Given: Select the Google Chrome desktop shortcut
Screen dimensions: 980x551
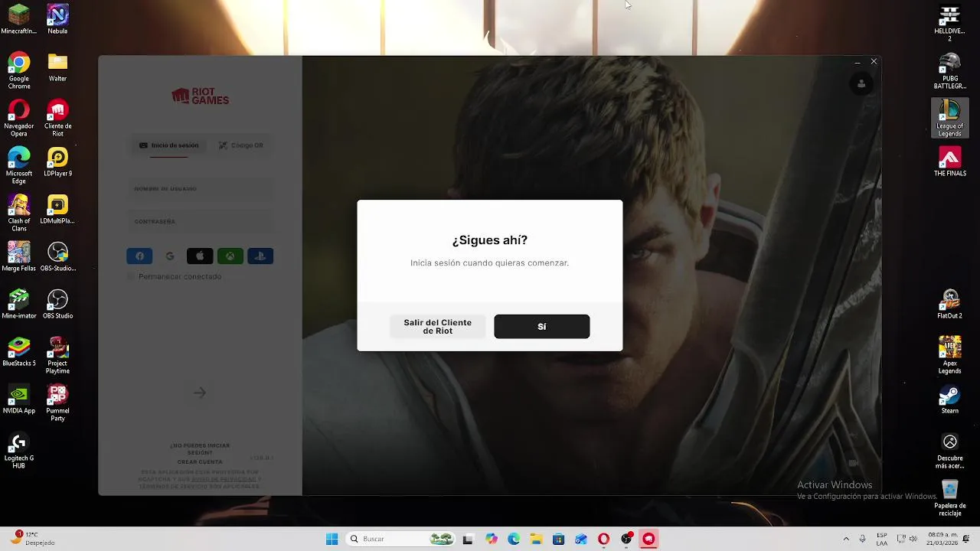Looking at the screenshot, I should point(19,71).
